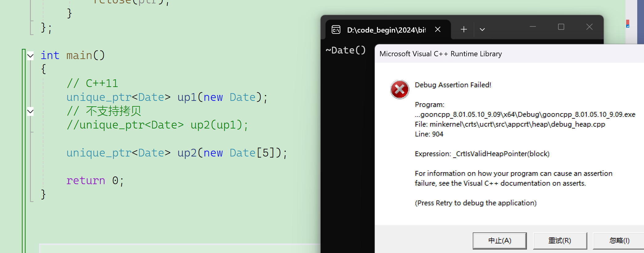The width and height of the screenshot is (644, 253).
Task: Maximize the terminal window
Action: (561, 27)
